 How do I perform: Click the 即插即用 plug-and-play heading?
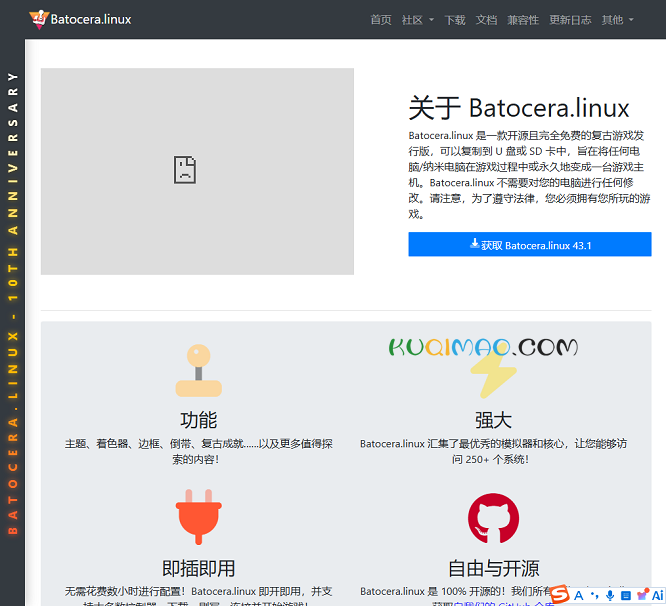(198, 568)
